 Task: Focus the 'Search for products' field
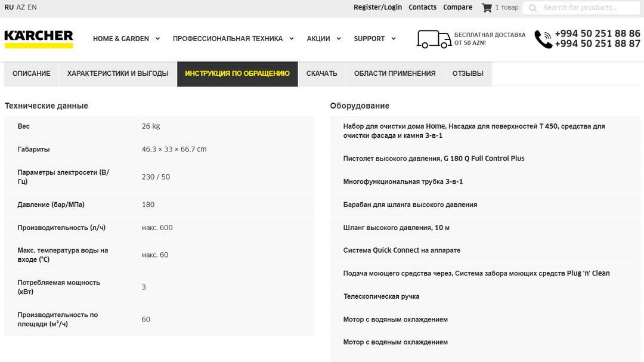(581, 8)
